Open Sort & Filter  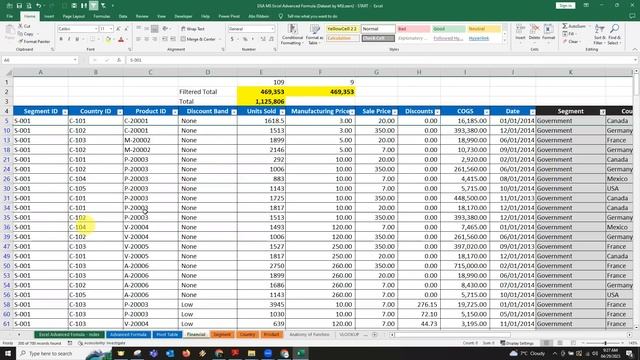point(599,34)
